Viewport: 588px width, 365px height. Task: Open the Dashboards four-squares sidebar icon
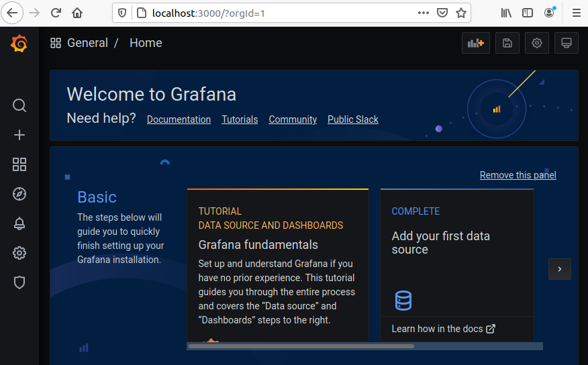click(19, 164)
